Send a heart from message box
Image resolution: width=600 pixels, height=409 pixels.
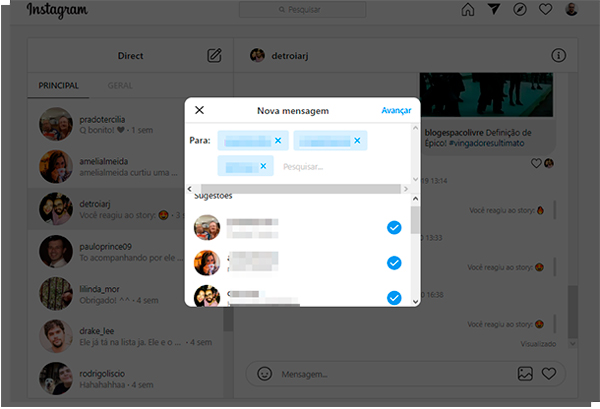point(549,373)
